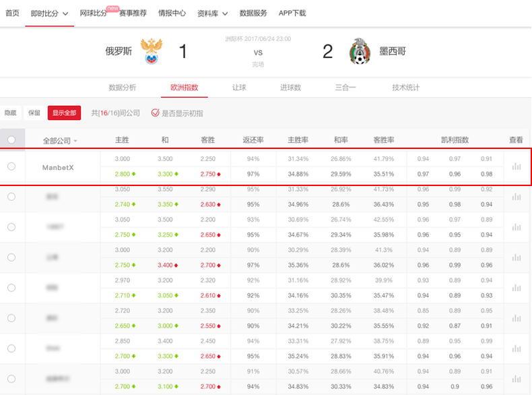
Task: Switch to the 让球 tab
Action: coord(239,88)
